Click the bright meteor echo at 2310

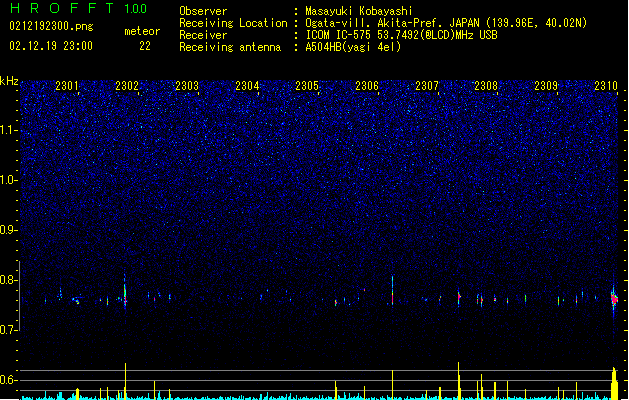[x=614, y=299]
